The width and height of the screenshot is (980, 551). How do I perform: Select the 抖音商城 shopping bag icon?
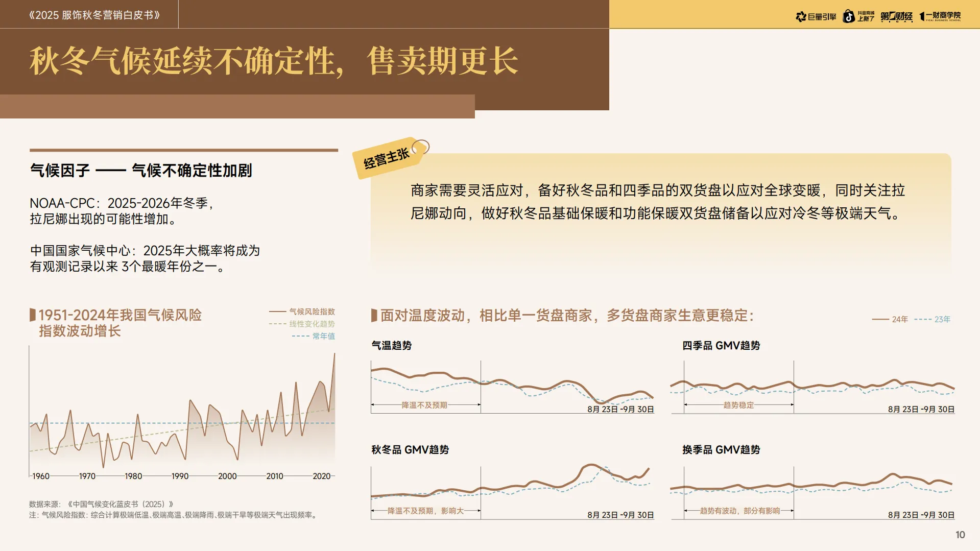coord(848,16)
